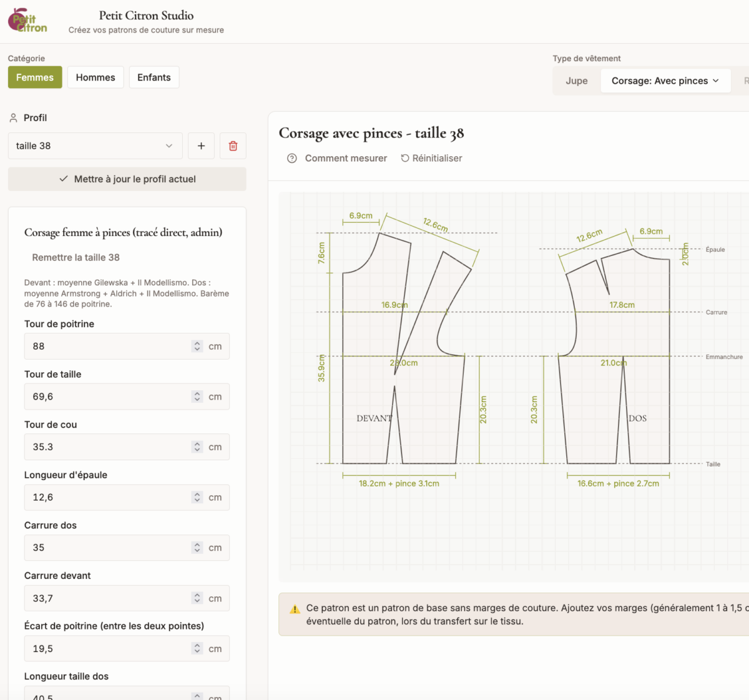Click the DOS pattern piece label
The height and width of the screenshot is (700, 749).
(x=638, y=418)
